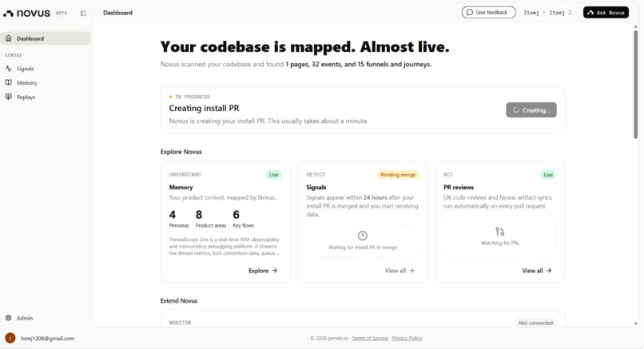Click the Live badge on Memory card
The image size is (644, 349).
point(273,174)
